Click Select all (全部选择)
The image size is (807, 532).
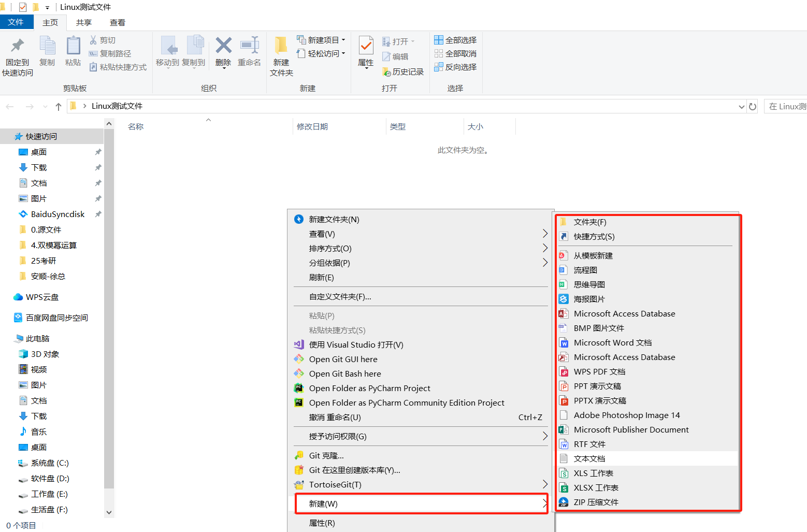coord(455,40)
